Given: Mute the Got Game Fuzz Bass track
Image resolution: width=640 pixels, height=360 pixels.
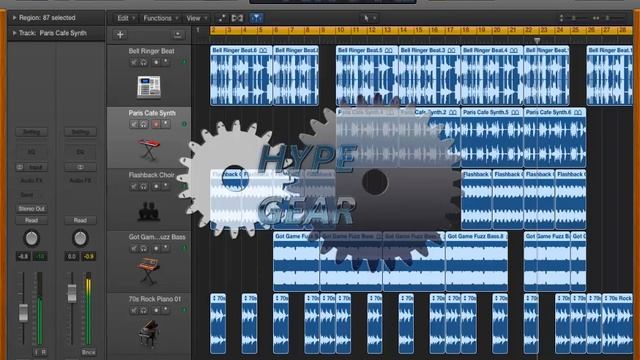Looking at the screenshot, I should (x=133, y=248).
